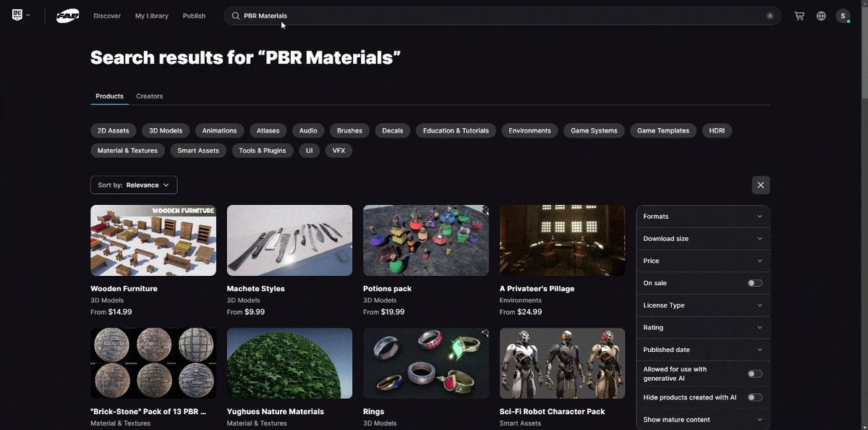Open the Publish page

pyautogui.click(x=194, y=16)
